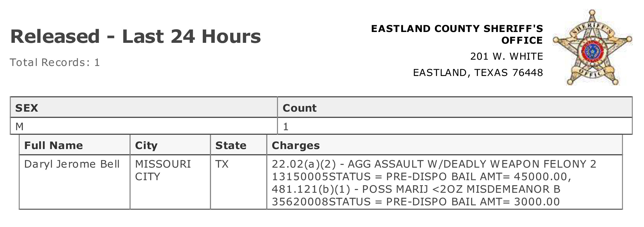Click EASTLAND COUNTY SHERIFF'S OFFICE title
Screen dimensions: 644x227
pos(457,34)
